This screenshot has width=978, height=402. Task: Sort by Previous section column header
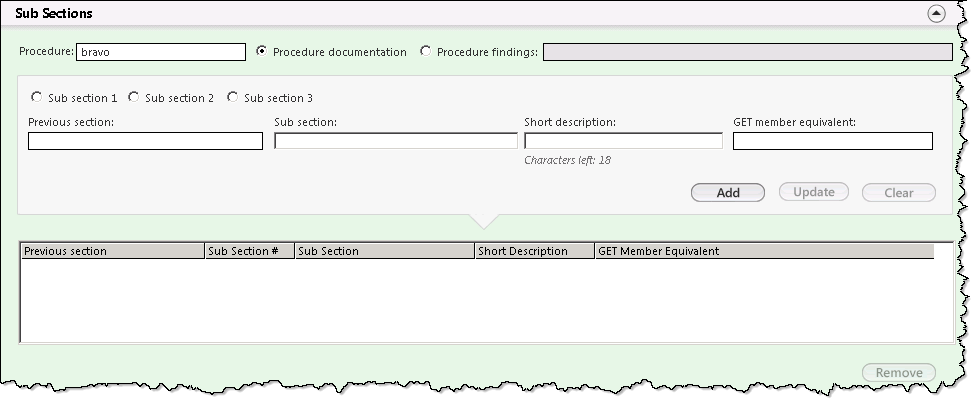click(113, 251)
